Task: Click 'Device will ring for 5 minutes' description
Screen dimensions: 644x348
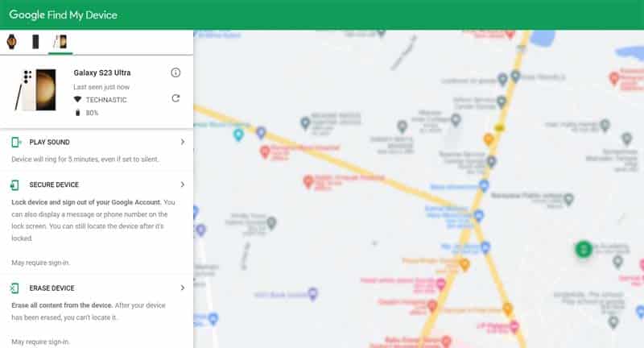Action: [85, 159]
